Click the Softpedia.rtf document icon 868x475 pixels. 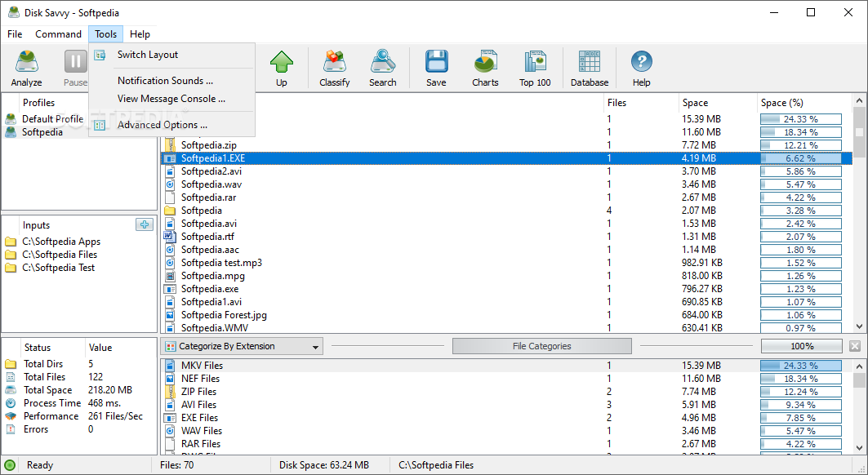170,237
